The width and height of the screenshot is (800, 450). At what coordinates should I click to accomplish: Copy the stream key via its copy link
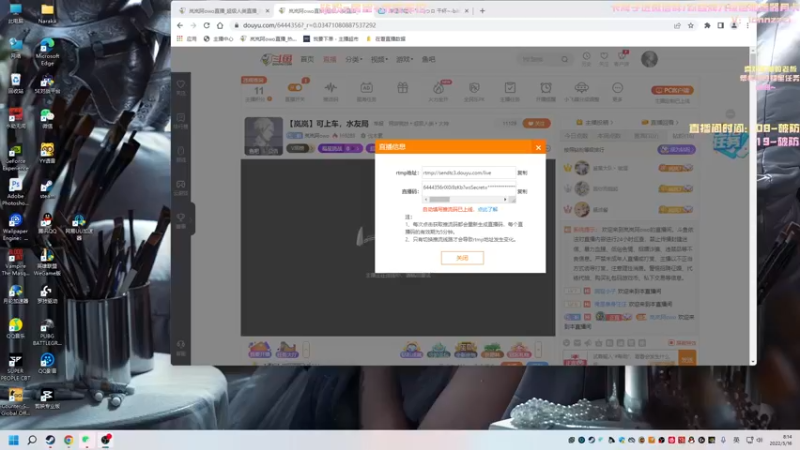[522, 192]
